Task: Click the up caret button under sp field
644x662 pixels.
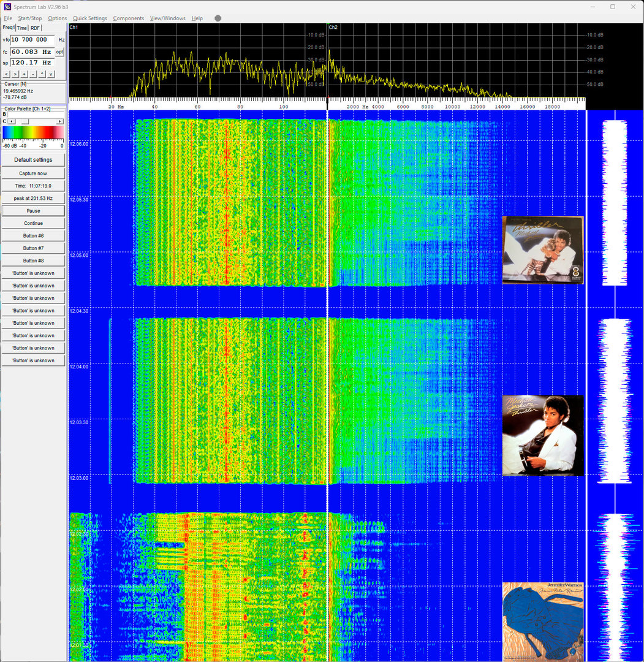Action: point(42,74)
